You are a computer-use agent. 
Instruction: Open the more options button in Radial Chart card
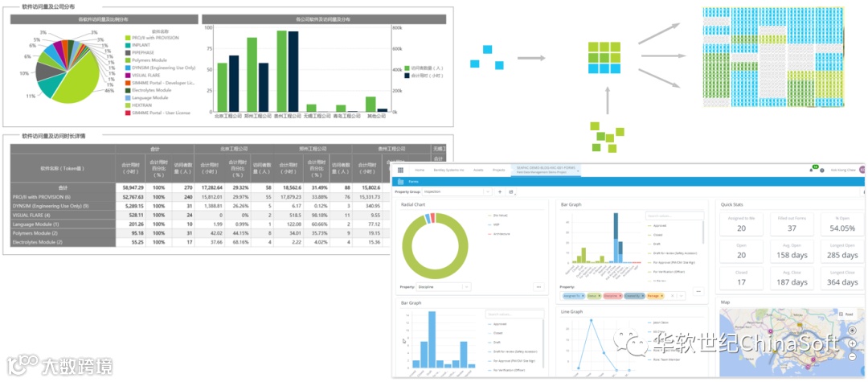pos(538,287)
